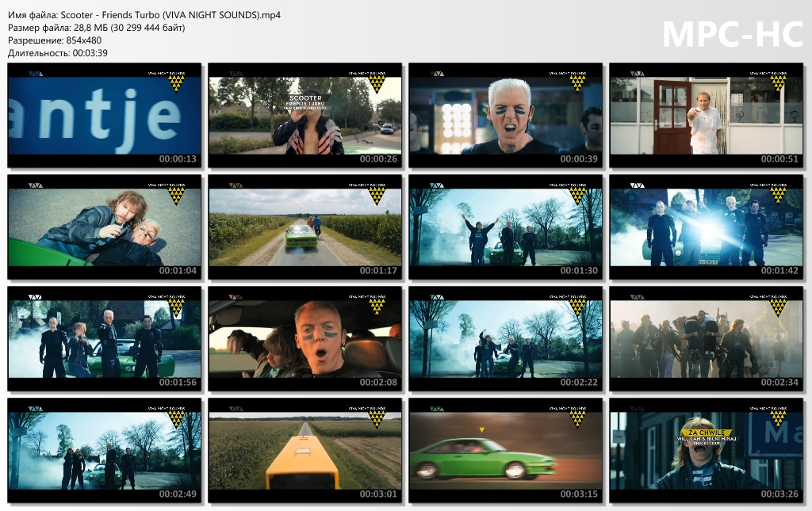The width and height of the screenshot is (812, 511).
Task: Select the 00:01:17 road scene thumbnail
Action: coord(305,227)
